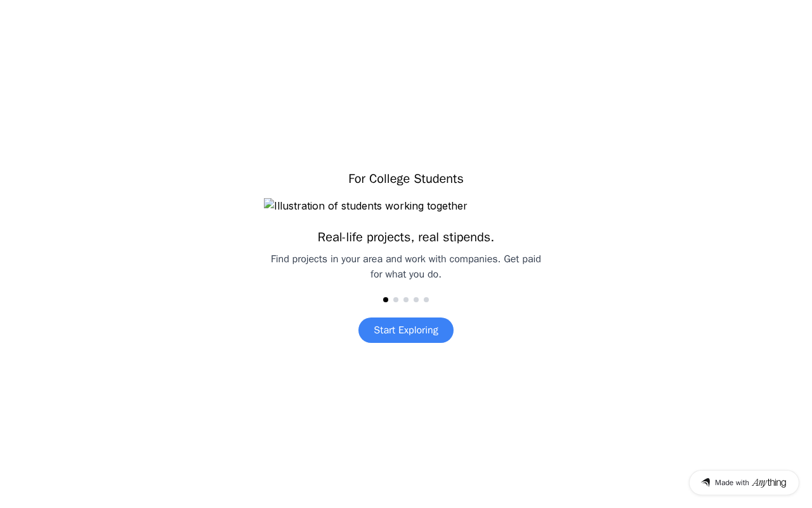Screen dimensions: 812x508
Task: Click the Start Exploring button
Action: tap(406, 330)
